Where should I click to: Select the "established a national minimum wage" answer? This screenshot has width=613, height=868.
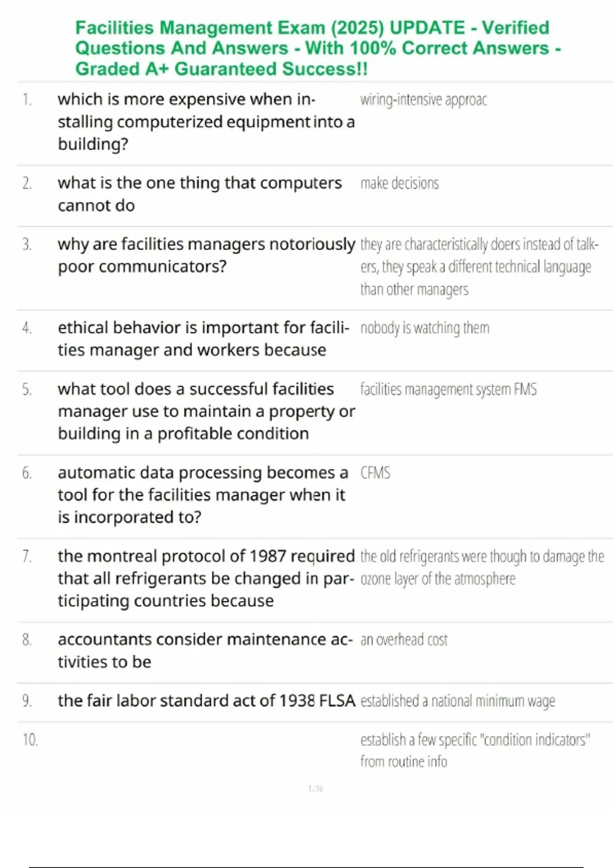(x=458, y=701)
